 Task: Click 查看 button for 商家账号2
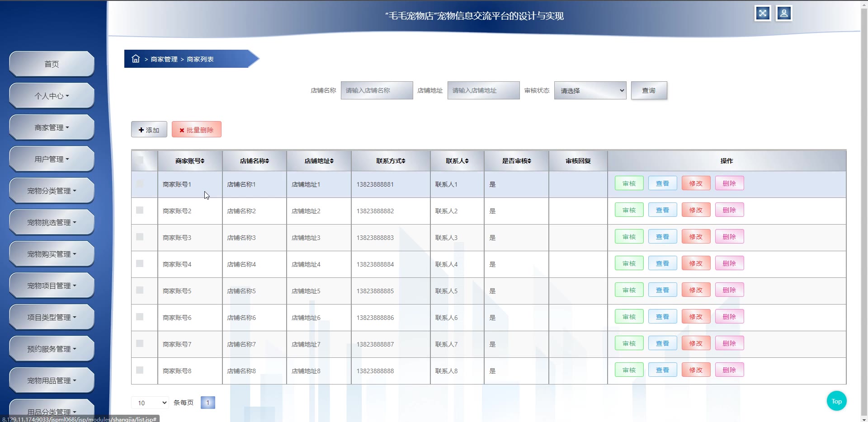click(662, 210)
